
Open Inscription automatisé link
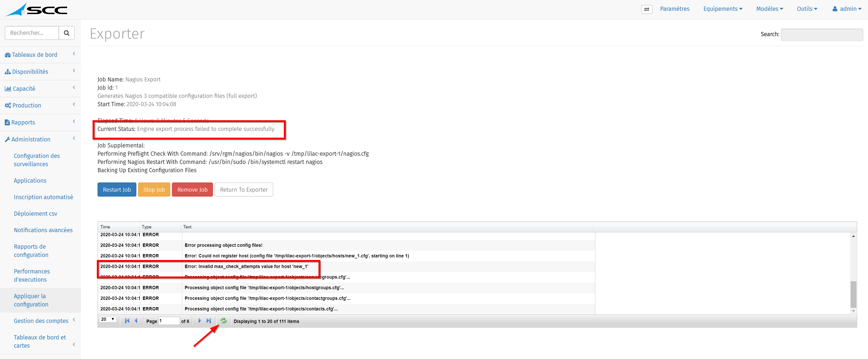tap(44, 197)
